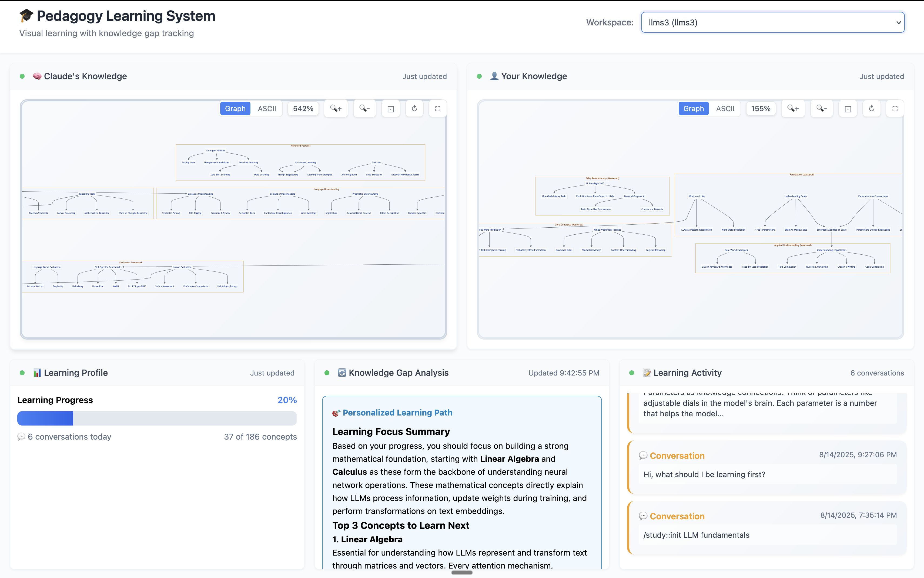Open the Workspace llms3 dropdown
924x578 pixels.
pos(772,22)
